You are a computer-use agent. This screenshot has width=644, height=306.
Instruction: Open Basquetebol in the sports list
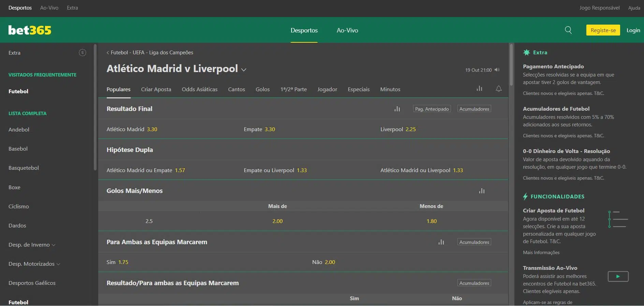tap(24, 168)
